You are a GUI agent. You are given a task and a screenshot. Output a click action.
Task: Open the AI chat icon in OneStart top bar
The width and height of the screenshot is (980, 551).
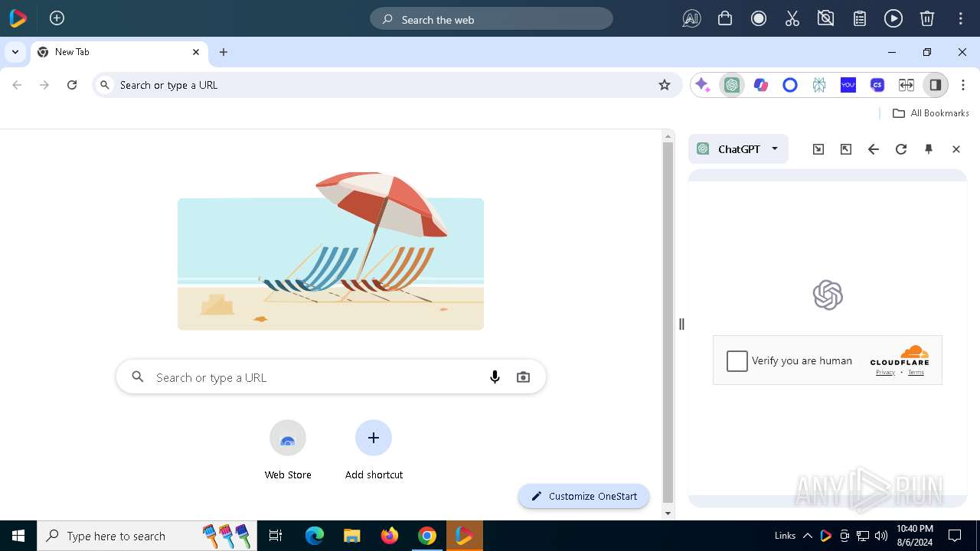coord(691,19)
